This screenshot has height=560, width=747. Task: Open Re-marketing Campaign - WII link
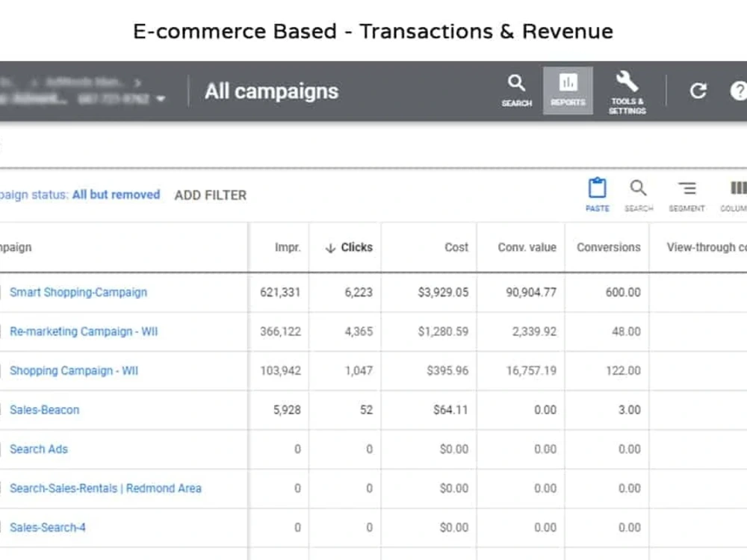[84, 332]
